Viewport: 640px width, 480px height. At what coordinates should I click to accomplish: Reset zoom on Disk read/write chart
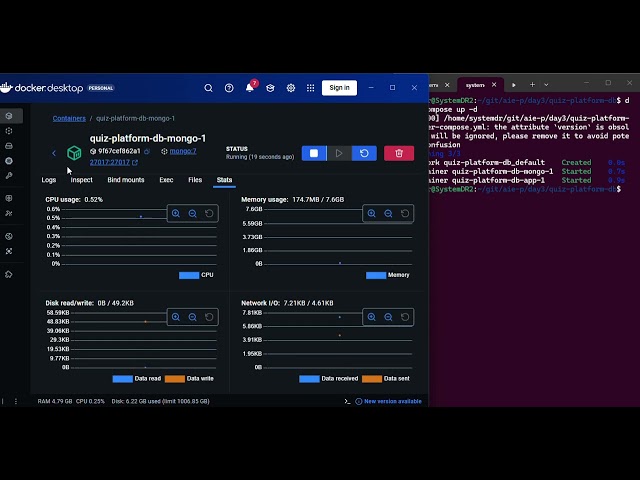pyautogui.click(x=209, y=317)
